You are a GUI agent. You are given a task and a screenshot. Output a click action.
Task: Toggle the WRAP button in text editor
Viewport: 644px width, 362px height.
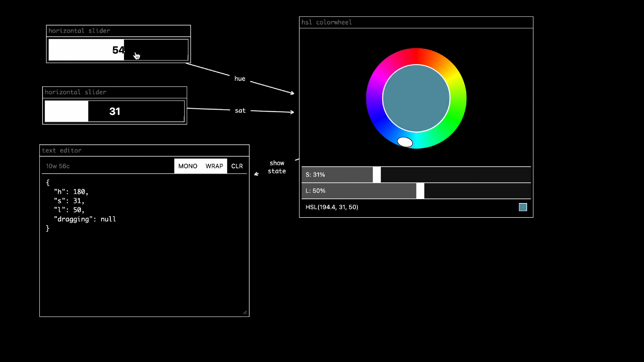214,166
